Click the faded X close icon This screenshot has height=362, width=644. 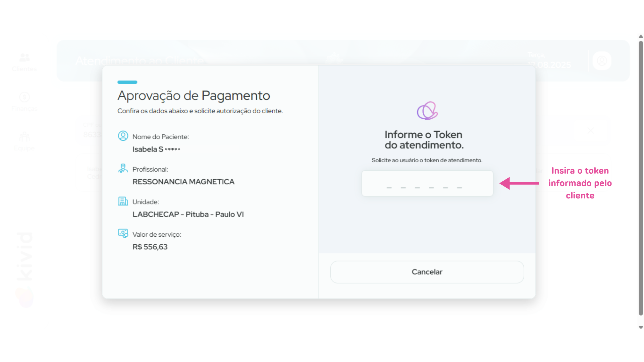(591, 131)
